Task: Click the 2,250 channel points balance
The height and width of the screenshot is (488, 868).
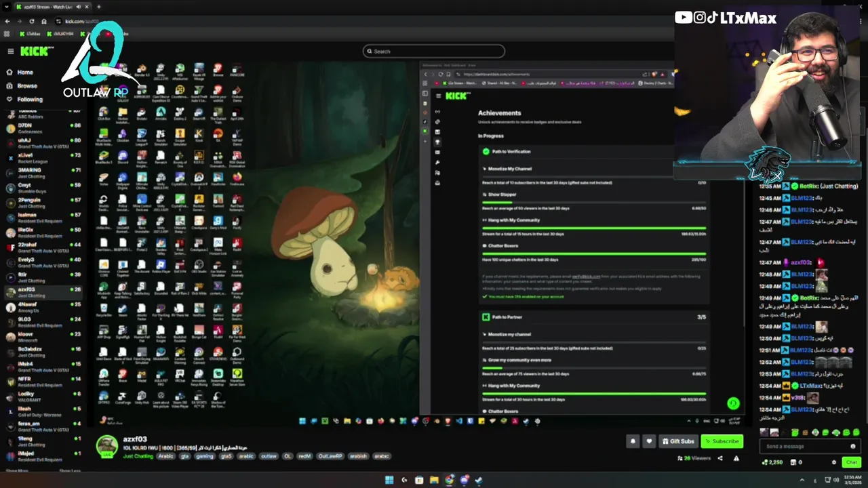Action: pyautogui.click(x=772, y=462)
